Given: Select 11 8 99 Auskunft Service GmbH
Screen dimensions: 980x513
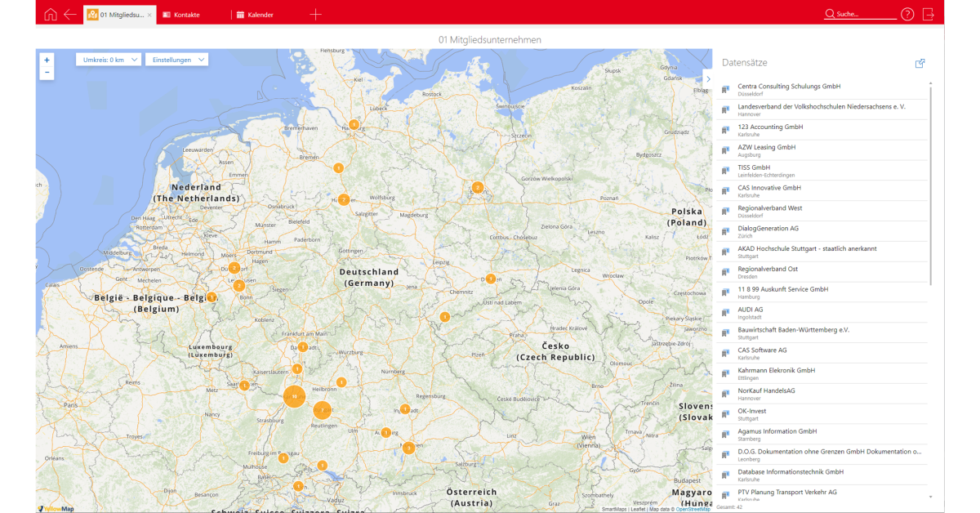Looking at the screenshot, I should point(822,292).
